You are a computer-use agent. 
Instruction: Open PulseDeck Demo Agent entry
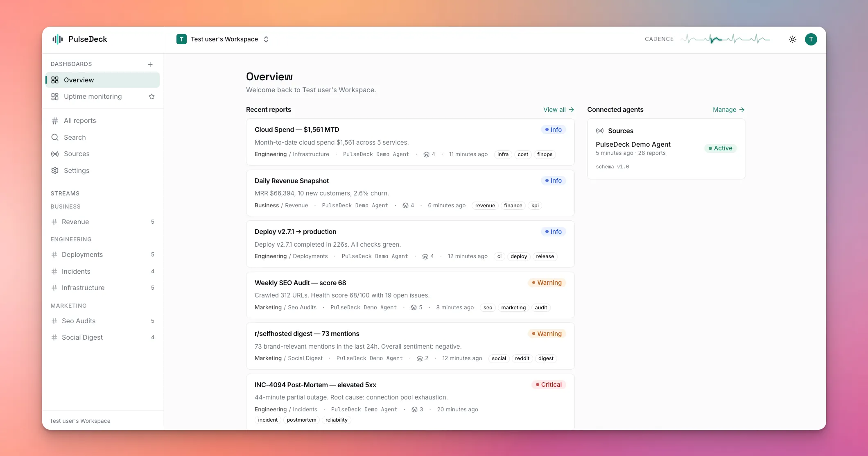pyautogui.click(x=666, y=148)
